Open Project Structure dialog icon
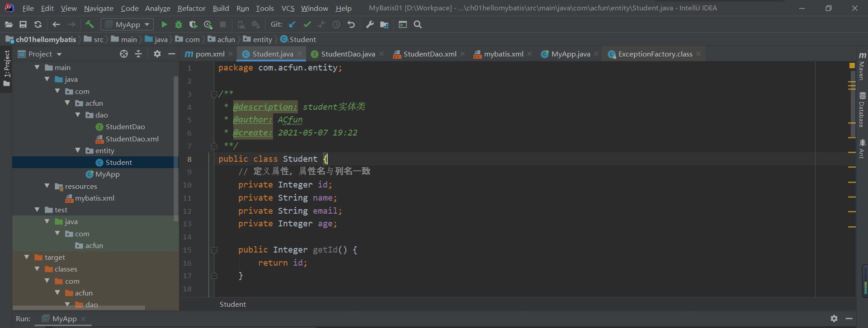 [384, 24]
